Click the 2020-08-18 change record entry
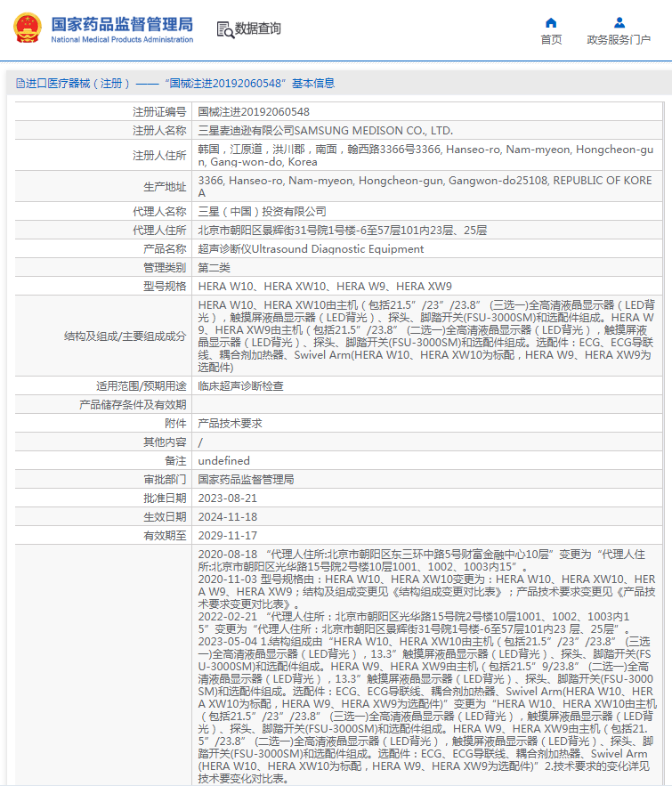672x786 pixels. coord(421,561)
